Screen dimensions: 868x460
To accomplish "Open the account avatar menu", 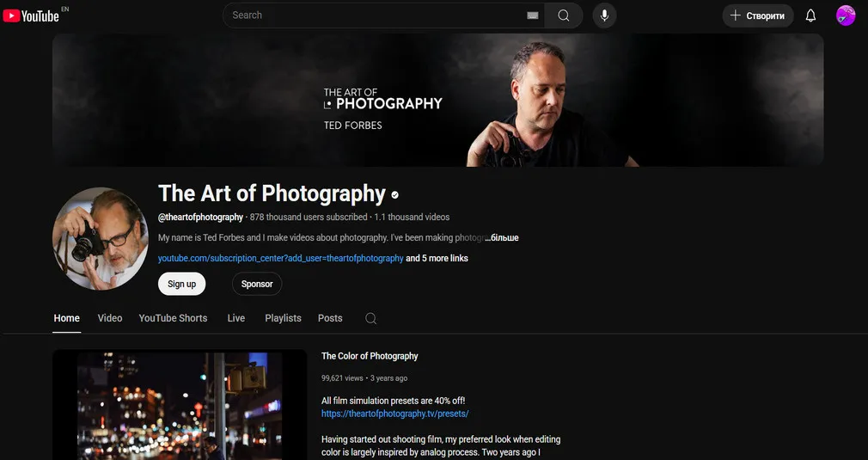I will (846, 15).
